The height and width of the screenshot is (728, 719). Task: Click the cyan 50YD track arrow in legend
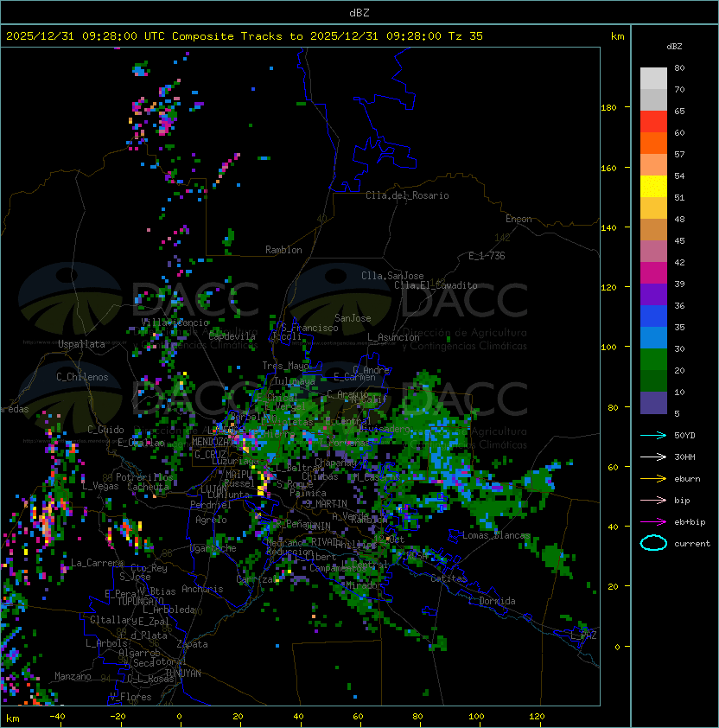tap(653, 436)
